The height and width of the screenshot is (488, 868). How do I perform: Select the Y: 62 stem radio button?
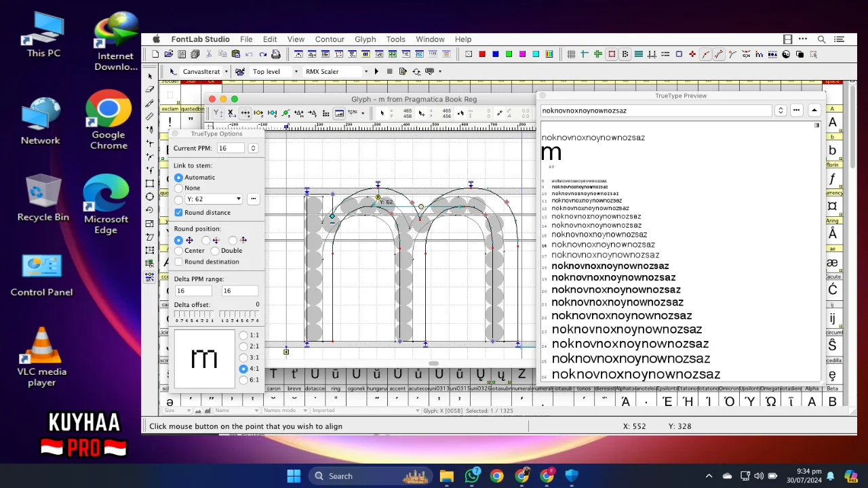[x=178, y=199]
